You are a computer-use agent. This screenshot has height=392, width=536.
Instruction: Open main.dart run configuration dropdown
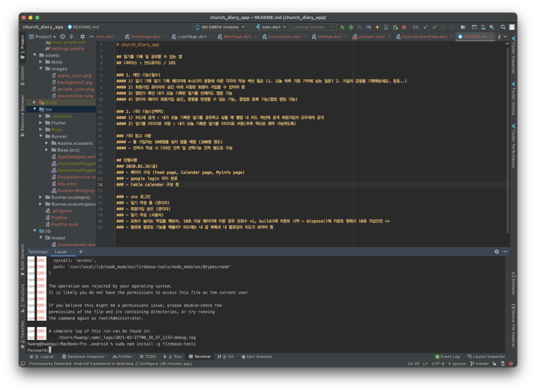click(x=271, y=27)
